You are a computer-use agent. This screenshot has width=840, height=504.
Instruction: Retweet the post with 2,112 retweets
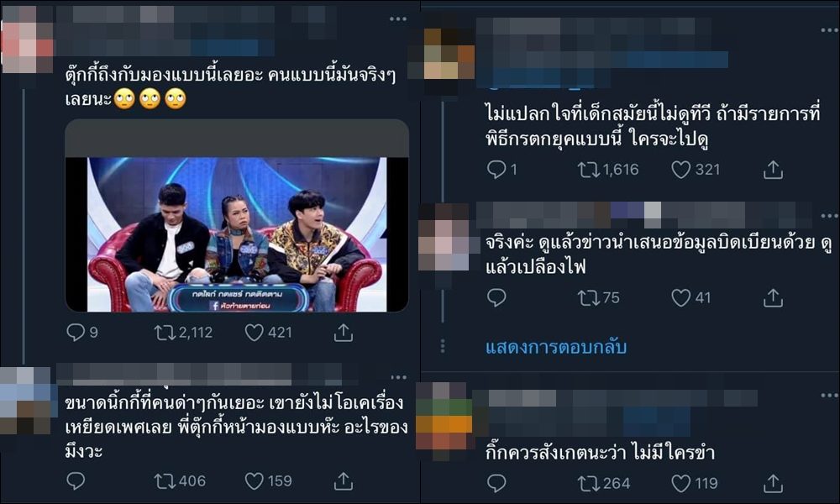click(165, 333)
